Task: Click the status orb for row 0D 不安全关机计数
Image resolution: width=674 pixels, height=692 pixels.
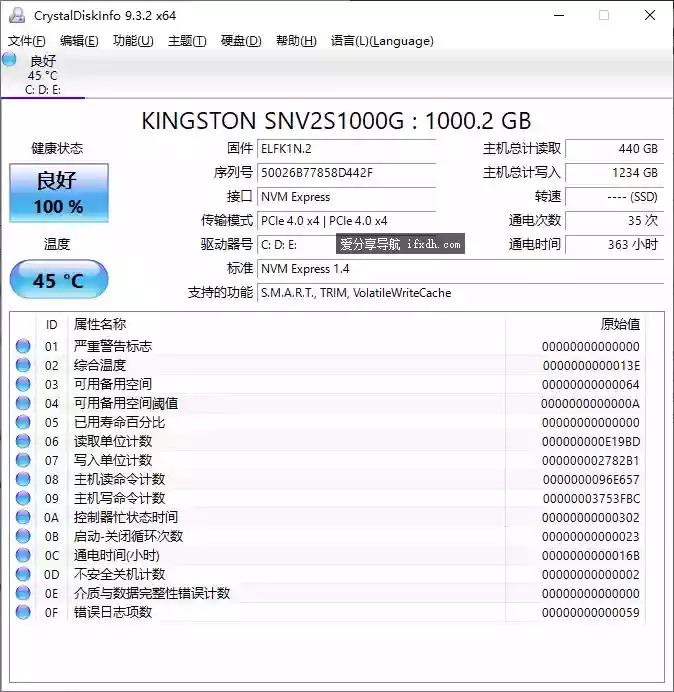Action: pos(23,574)
